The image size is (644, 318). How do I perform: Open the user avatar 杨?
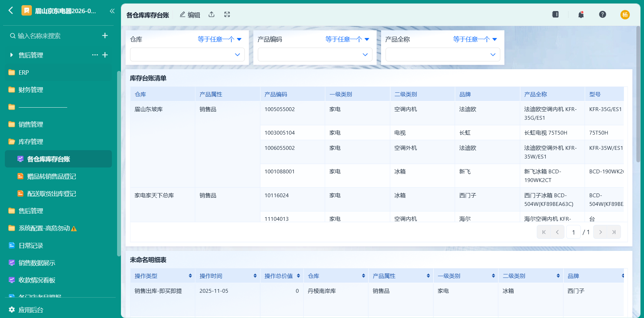(x=625, y=15)
